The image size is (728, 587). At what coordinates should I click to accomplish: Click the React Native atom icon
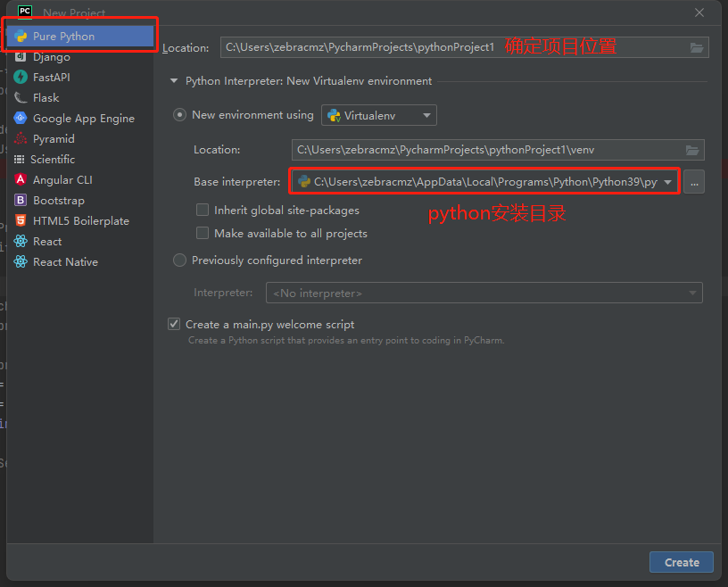click(21, 261)
